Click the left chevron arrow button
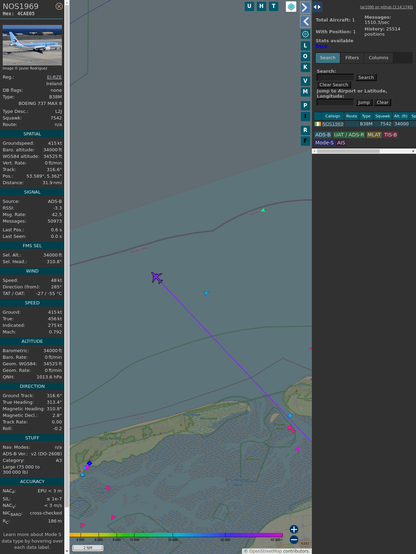The height and width of the screenshot is (554, 416). pos(305,22)
